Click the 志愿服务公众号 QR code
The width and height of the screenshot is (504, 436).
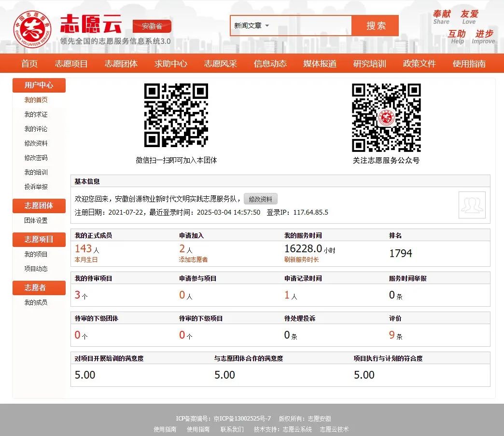386,118
